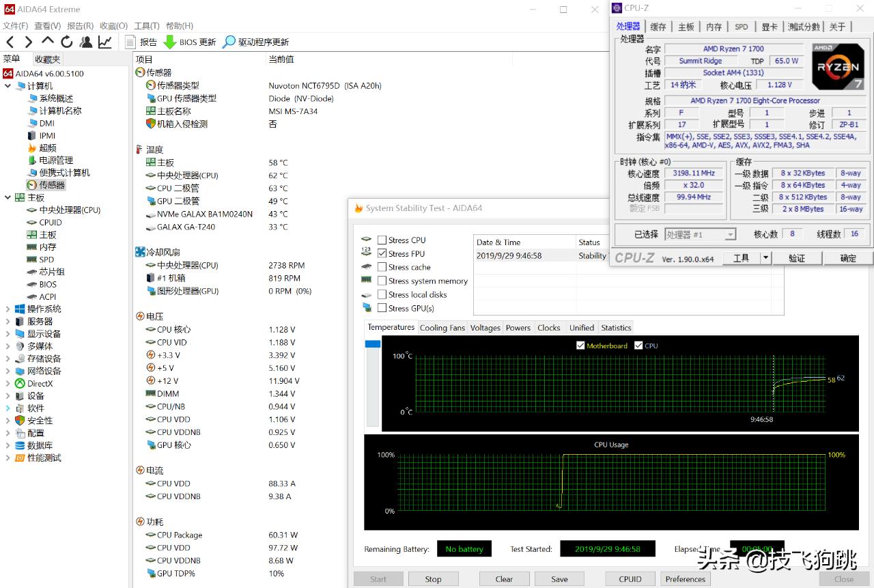Uncheck the Stress FPU checkbox

(x=382, y=254)
